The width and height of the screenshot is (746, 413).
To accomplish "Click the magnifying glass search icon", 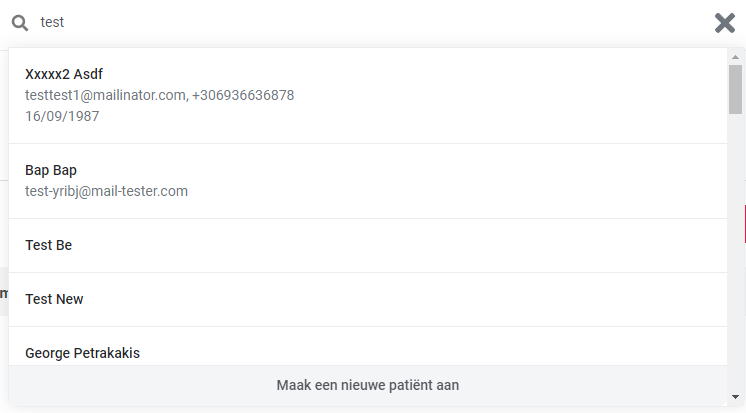I will [20, 22].
